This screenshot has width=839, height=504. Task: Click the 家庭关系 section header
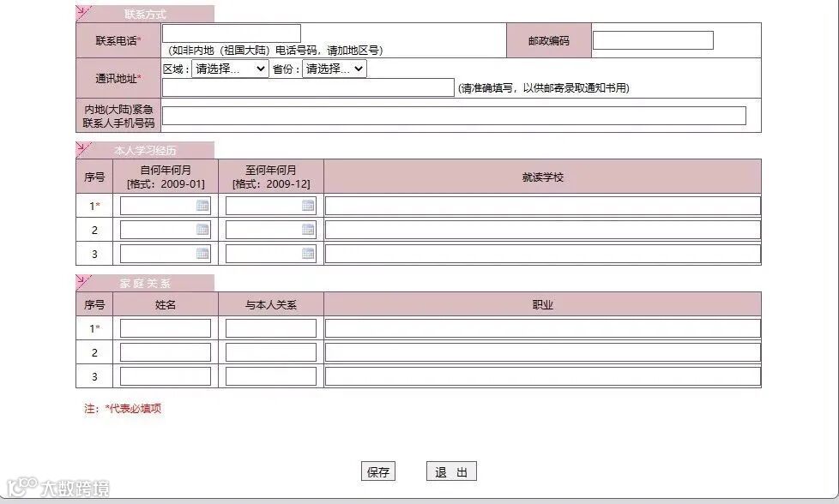[145, 283]
